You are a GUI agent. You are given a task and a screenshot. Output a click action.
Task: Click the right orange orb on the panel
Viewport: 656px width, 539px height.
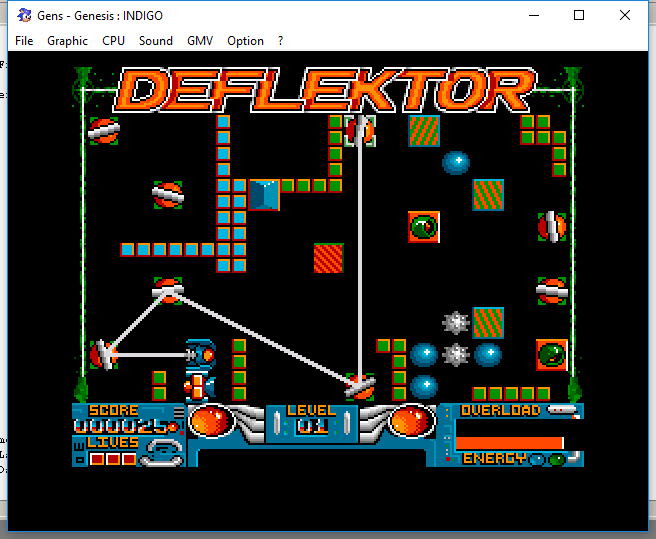pyautogui.click(x=410, y=421)
